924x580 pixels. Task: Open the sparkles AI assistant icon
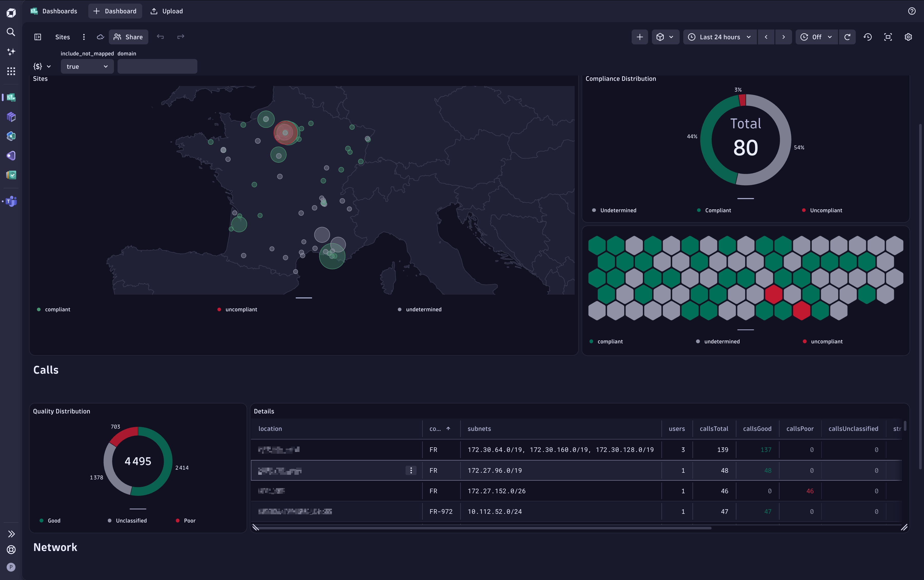click(11, 52)
